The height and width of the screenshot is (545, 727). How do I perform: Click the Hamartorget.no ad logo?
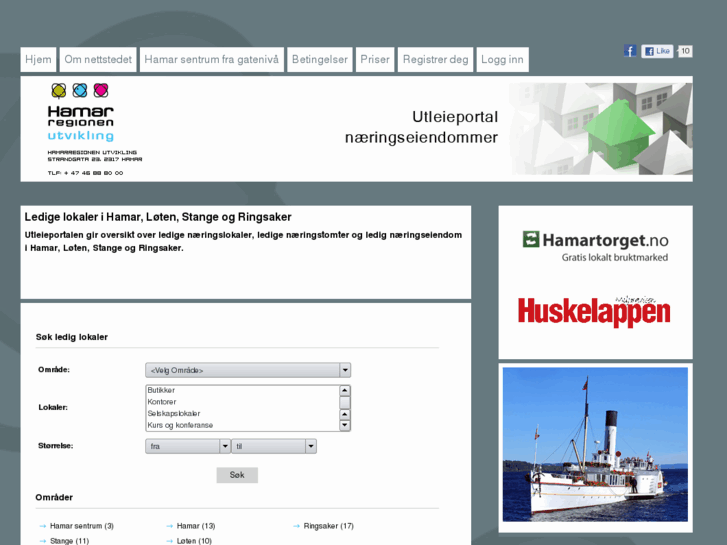pyautogui.click(x=595, y=246)
